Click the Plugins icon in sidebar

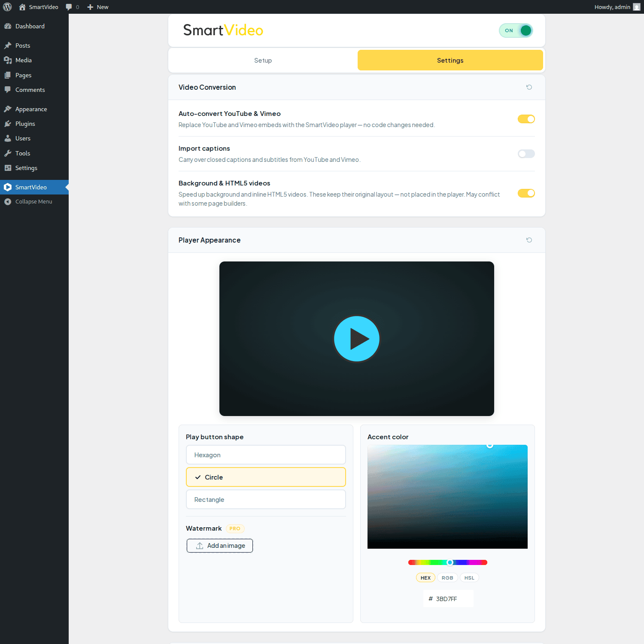pyautogui.click(x=8, y=124)
